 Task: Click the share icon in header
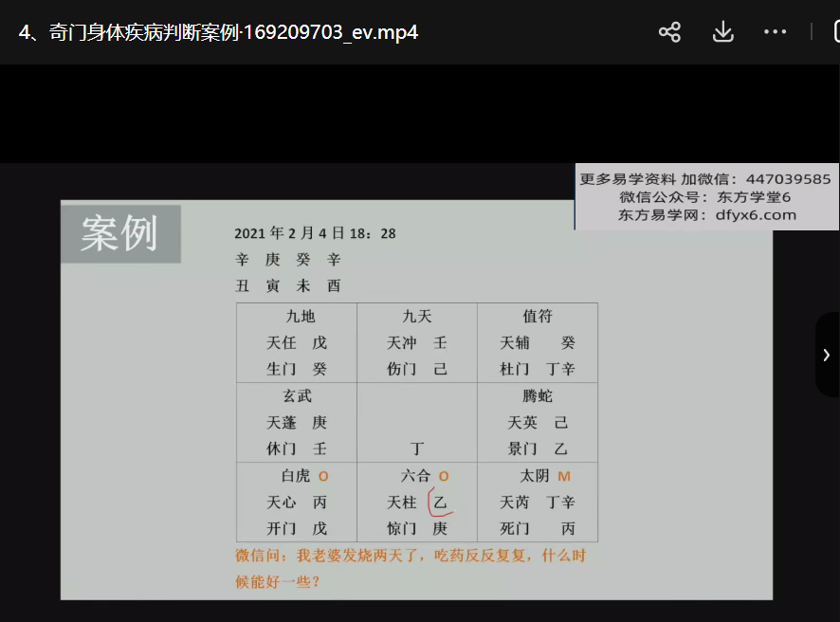coord(669,32)
